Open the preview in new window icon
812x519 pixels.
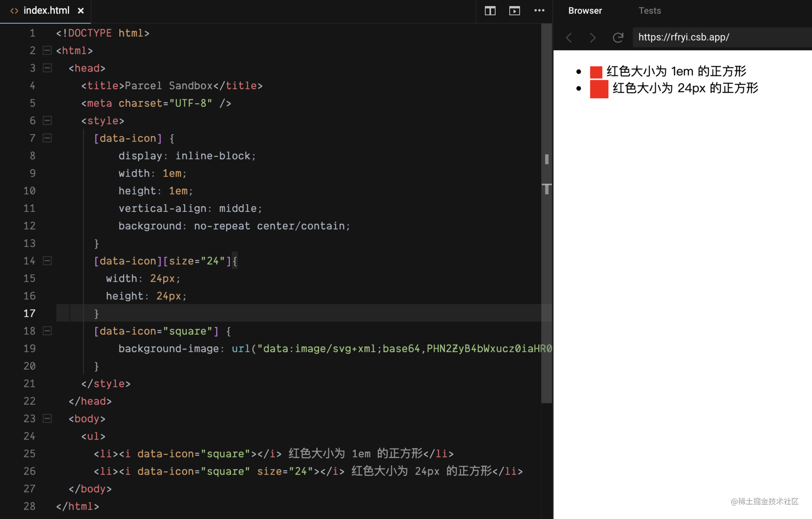point(514,11)
